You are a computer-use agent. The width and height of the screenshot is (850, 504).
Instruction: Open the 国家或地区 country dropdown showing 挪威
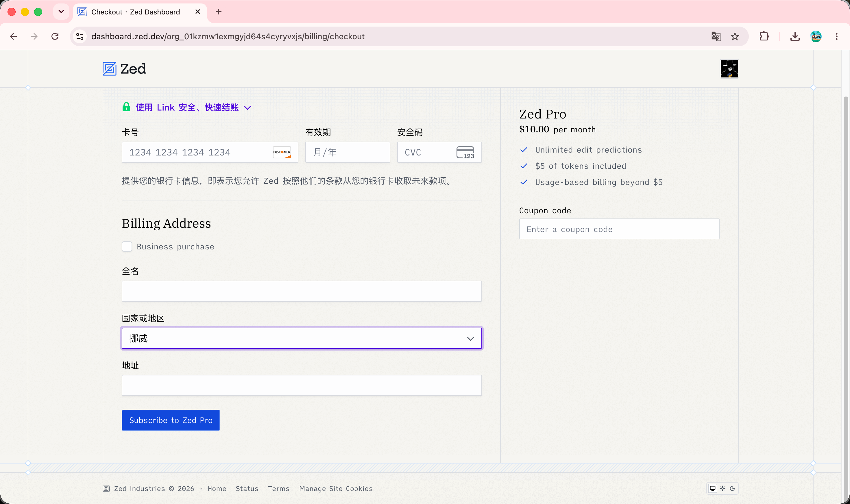[x=302, y=338]
